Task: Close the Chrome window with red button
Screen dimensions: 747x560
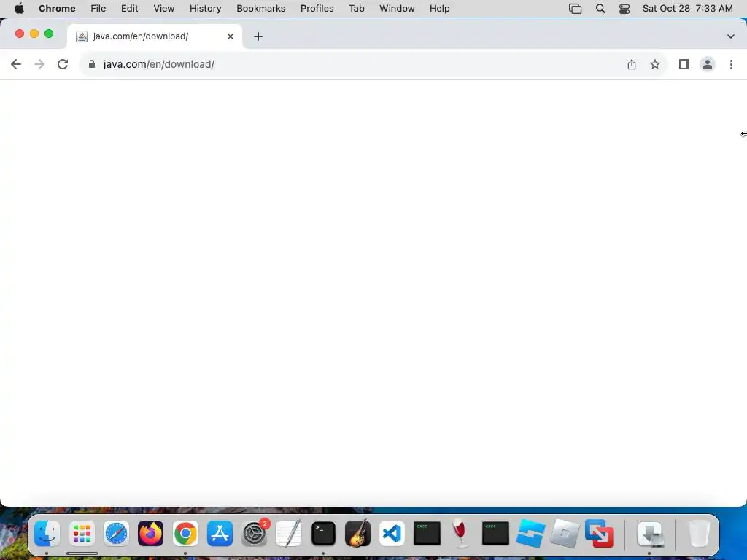Action: pyautogui.click(x=20, y=34)
